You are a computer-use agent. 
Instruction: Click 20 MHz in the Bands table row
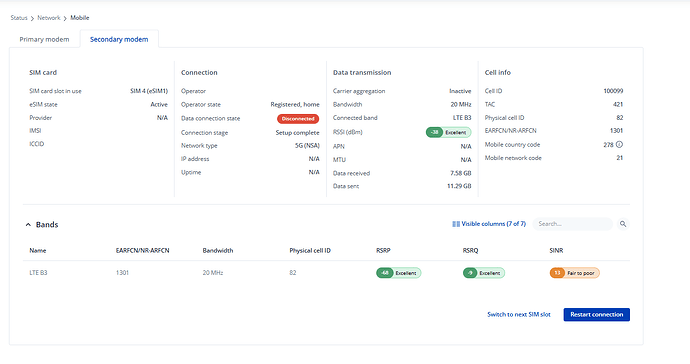tap(213, 272)
